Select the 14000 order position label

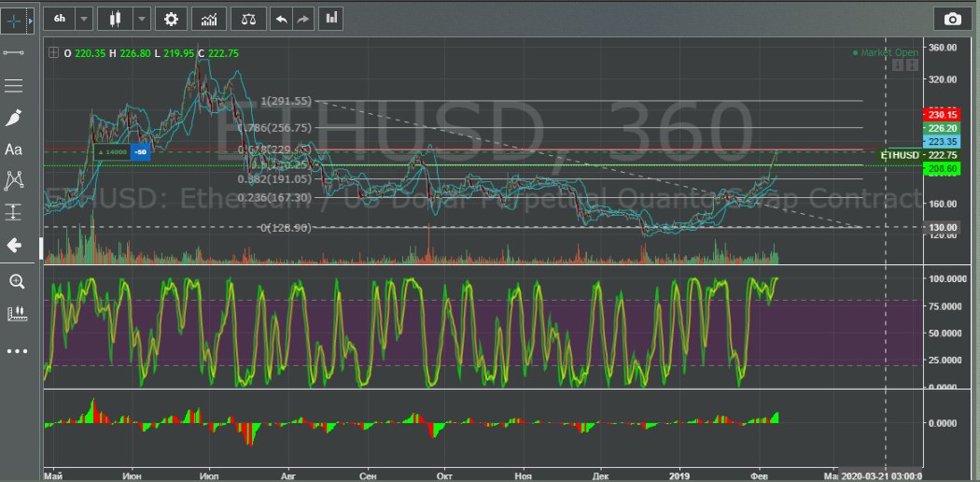tap(112, 152)
